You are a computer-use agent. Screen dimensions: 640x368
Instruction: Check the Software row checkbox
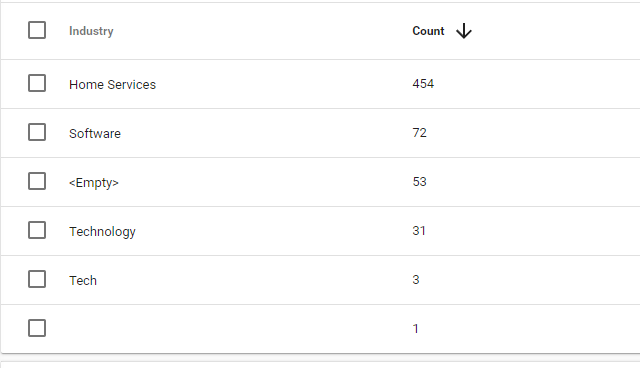(x=37, y=132)
